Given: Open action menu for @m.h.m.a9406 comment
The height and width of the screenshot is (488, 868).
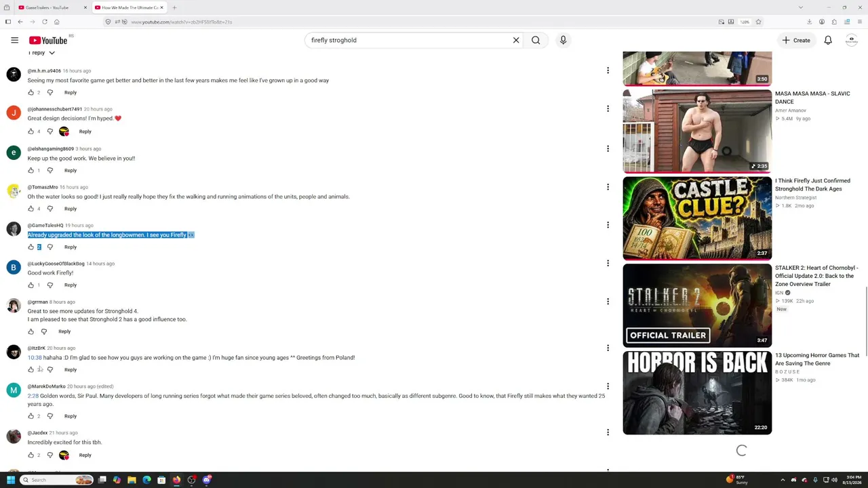Looking at the screenshot, I should tap(608, 70).
